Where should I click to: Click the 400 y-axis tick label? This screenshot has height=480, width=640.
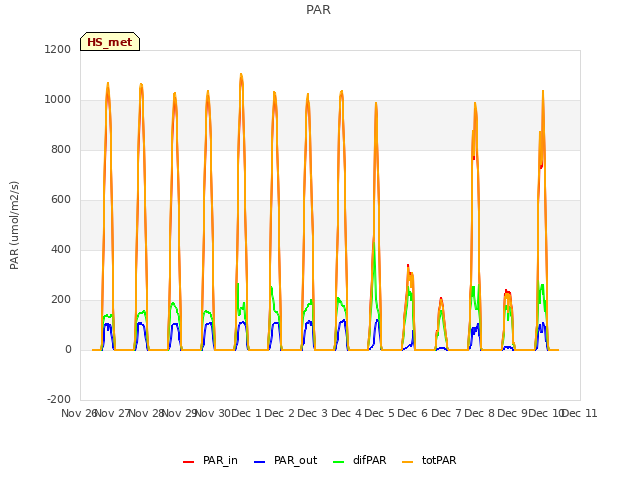click(x=61, y=249)
